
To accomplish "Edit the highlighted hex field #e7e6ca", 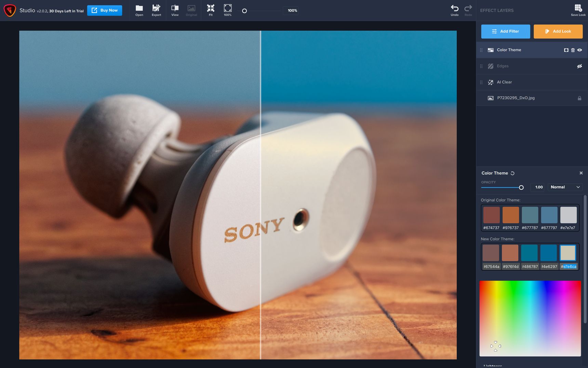I will [569, 266].
